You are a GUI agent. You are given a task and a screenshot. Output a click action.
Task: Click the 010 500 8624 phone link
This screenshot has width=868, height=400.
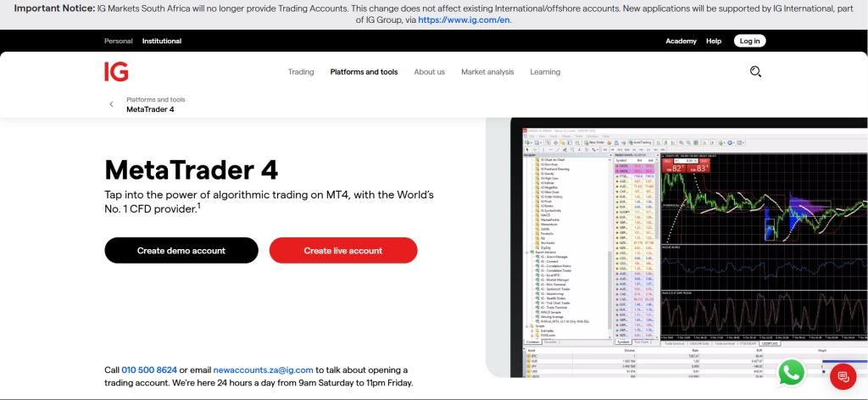pos(149,369)
